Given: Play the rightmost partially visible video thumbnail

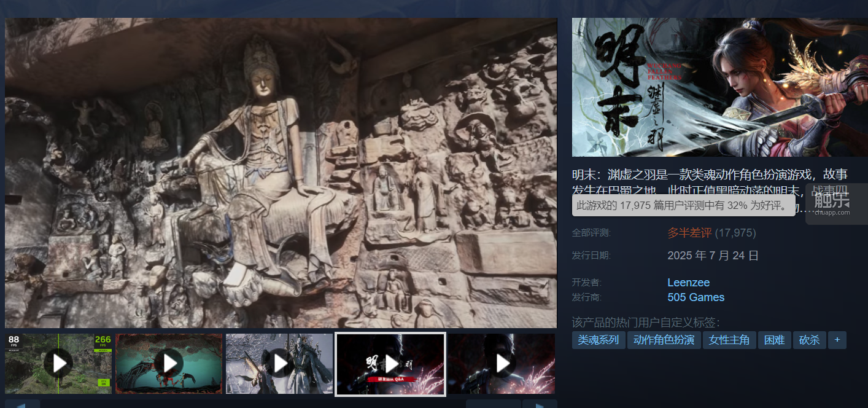Looking at the screenshot, I should [502, 364].
